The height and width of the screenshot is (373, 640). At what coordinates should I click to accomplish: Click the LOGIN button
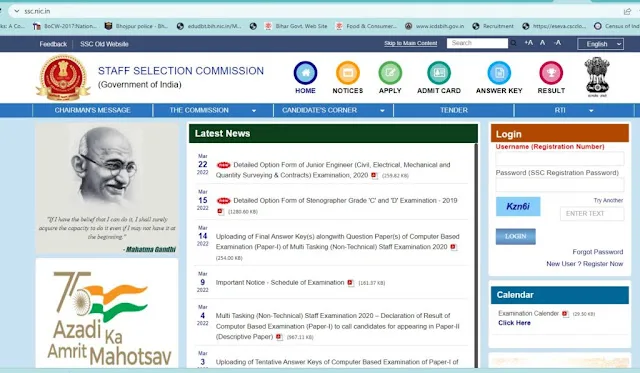[x=516, y=236]
